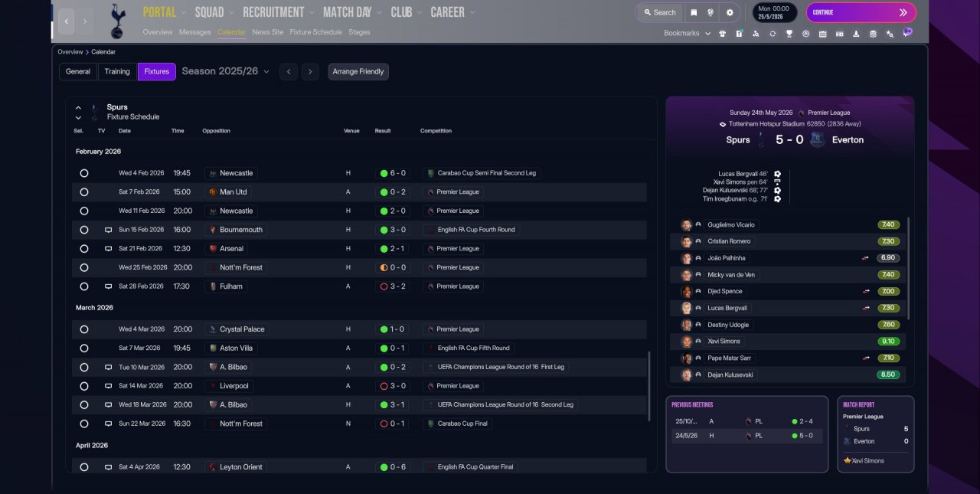
Task: Switch to the Training calendar tab
Action: click(x=117, y=71)
